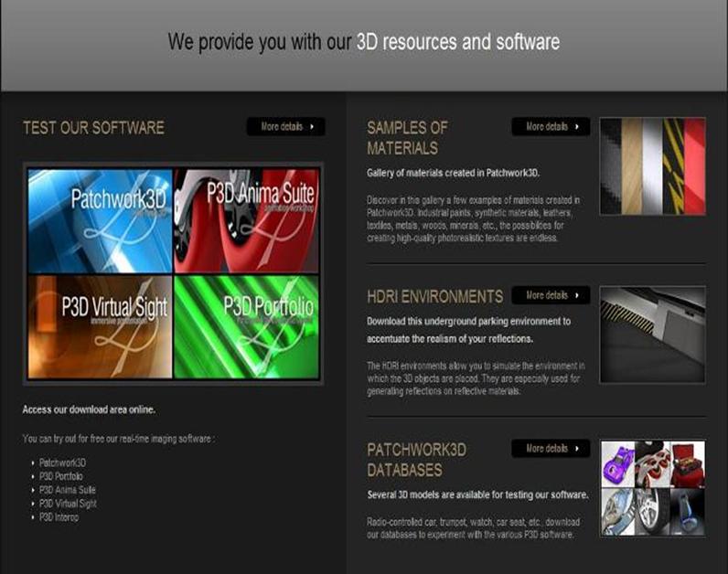This screenshot has width=728, height=574.
Task: Select P3D Portfolio in the software list
Action: pos(61,476)
